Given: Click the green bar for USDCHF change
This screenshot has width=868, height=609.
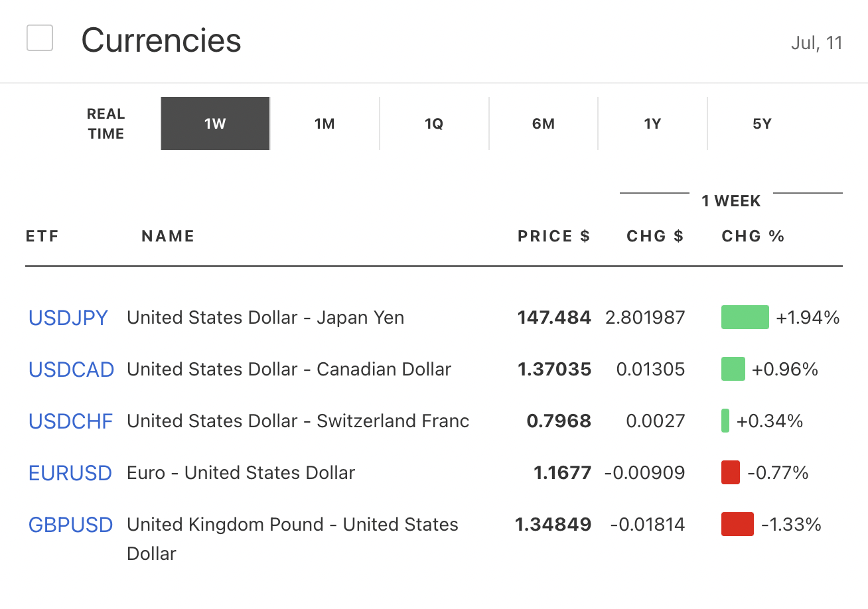Looking at the screenshot, I should pyautogui.click(x=725, y=421).
